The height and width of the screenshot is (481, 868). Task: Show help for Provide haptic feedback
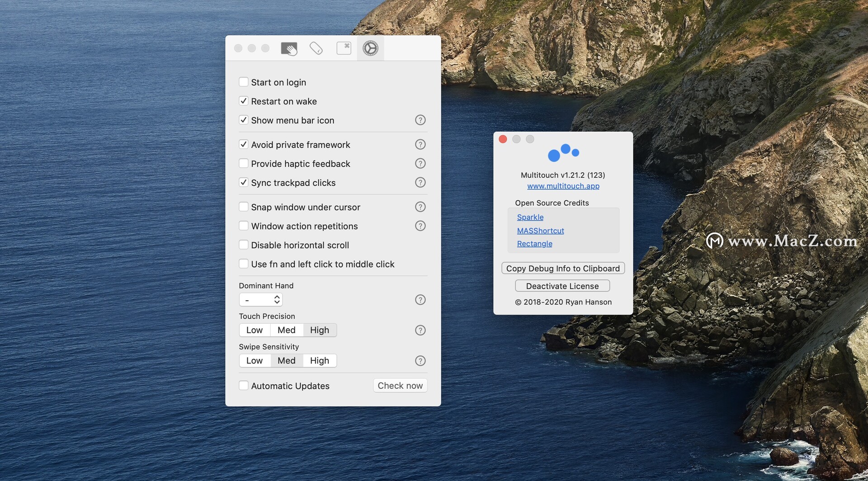click(420, 164)
